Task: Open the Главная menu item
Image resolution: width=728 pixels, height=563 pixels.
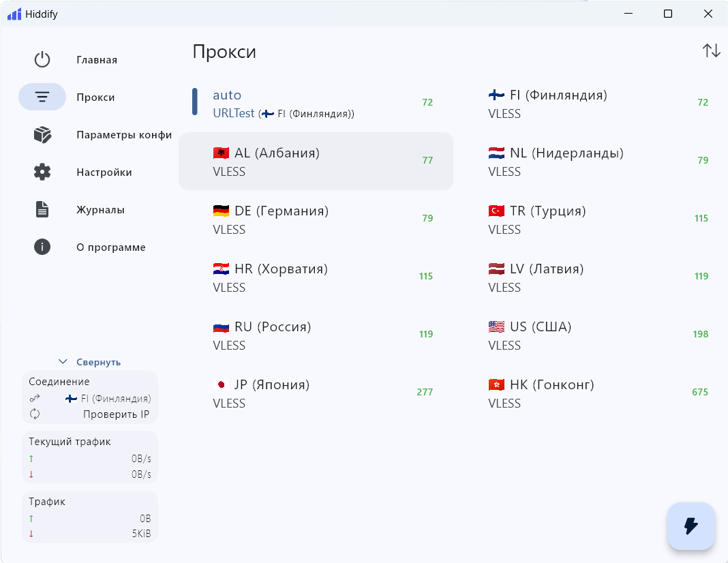Action: tap(97, 60)
